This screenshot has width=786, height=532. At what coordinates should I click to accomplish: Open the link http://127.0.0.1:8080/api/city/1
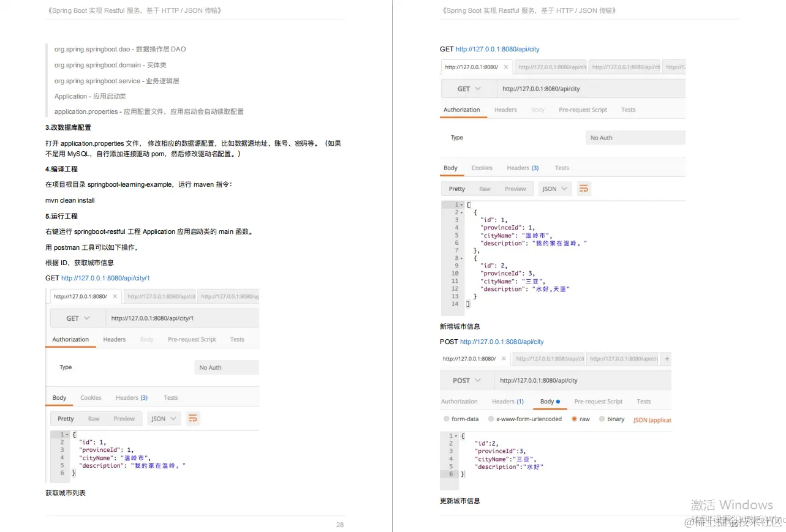(105, 278)
